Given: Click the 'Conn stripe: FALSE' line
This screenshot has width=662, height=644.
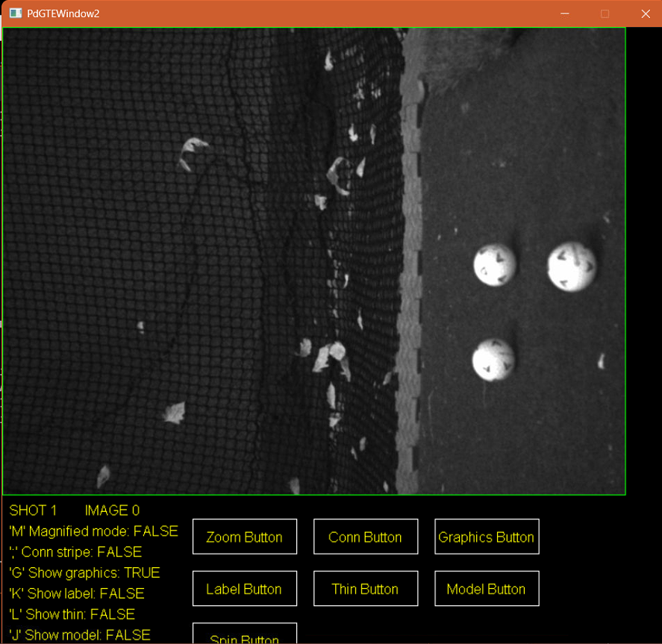Looking at the screenshot, I should pos(75,552).
